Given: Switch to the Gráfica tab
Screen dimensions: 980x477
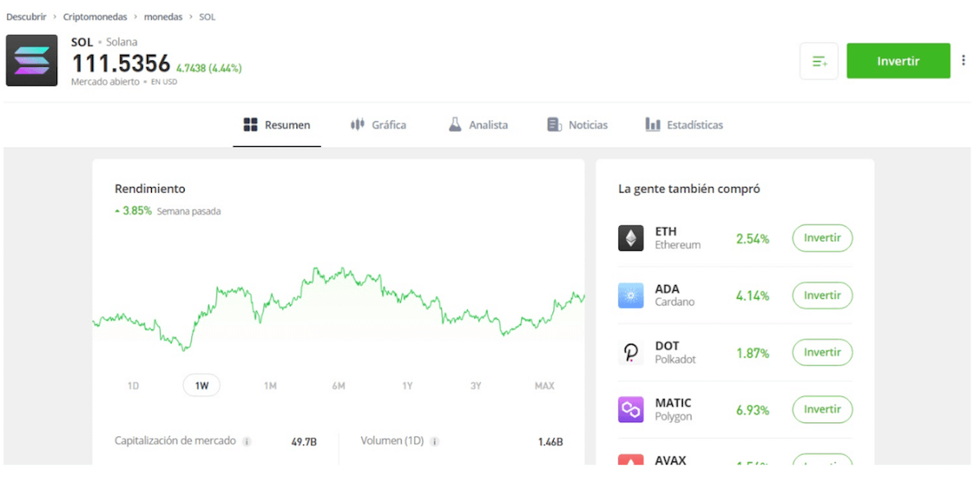Looking at the screenshot, I should click(378, 124).
